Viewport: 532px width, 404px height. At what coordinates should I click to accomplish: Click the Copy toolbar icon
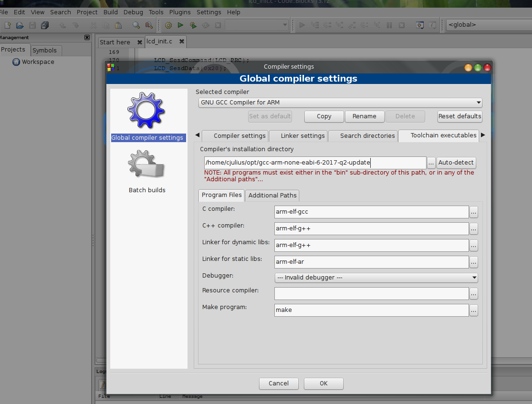106,25
